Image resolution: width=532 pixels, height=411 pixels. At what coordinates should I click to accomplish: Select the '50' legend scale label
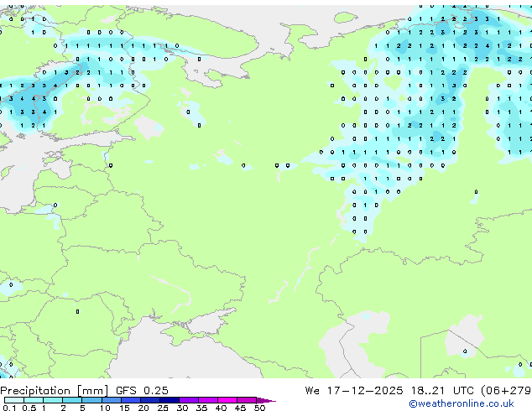259,408
